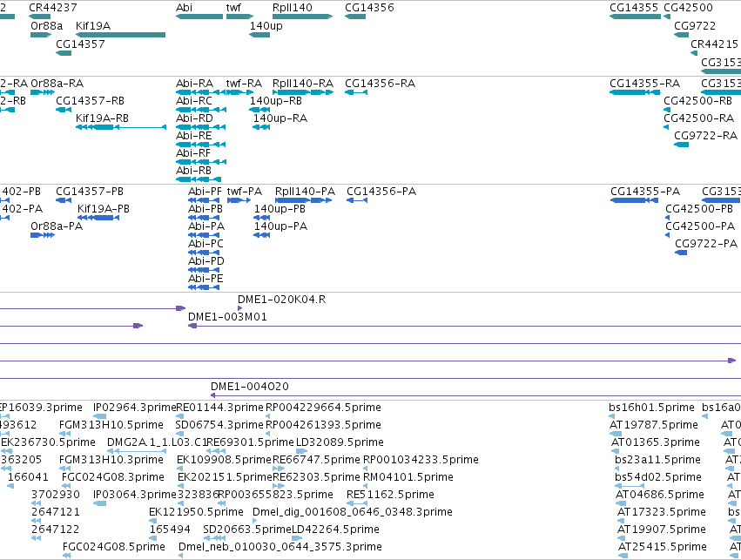Open the Abi-RE transcript

pyautogui.click(x=201, y=145)
